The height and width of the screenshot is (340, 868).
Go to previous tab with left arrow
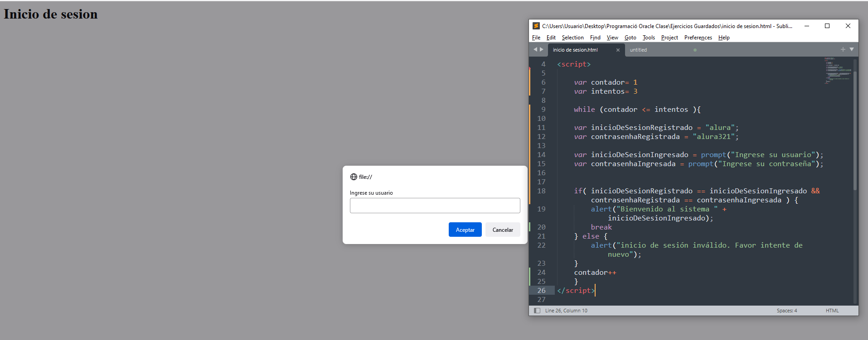(535, 49)
